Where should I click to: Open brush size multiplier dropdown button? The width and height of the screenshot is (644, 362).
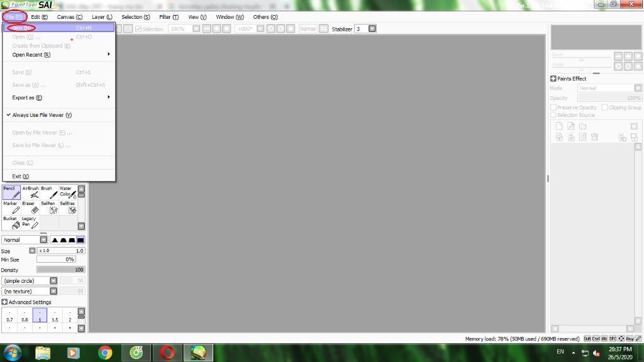pos(32,250)
